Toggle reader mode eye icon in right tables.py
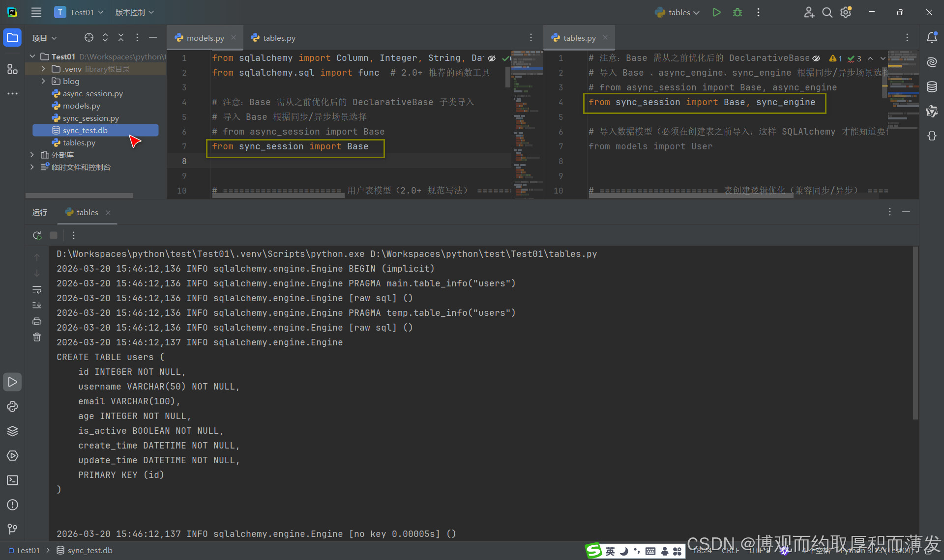944x560 pixels. (x=816, y=58)
